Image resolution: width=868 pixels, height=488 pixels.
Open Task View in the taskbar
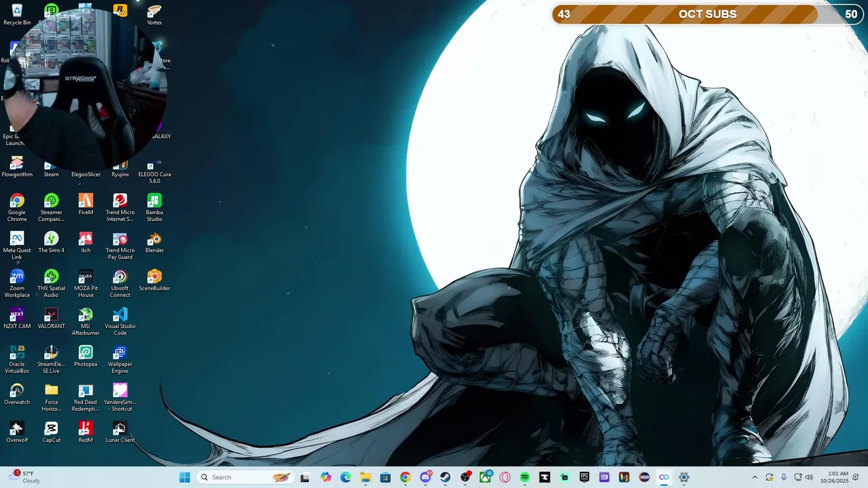click(x=305, y=477)
